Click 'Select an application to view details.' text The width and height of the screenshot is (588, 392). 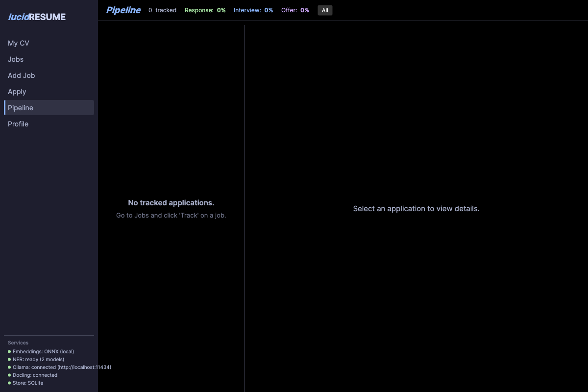pyautogui.click(x=416, y=209)
